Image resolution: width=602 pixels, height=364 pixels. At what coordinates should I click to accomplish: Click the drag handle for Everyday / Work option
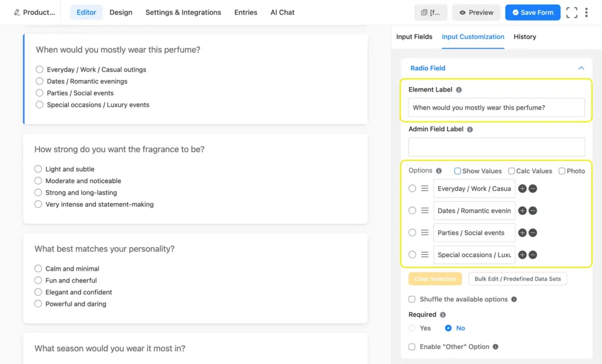coord(424,188)
